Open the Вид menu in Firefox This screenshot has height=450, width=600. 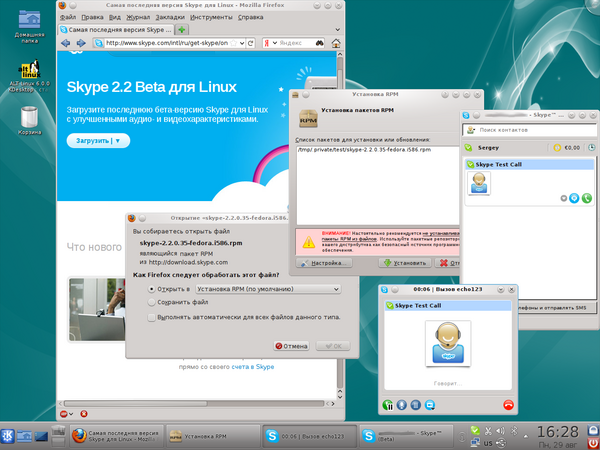(115, 17)
